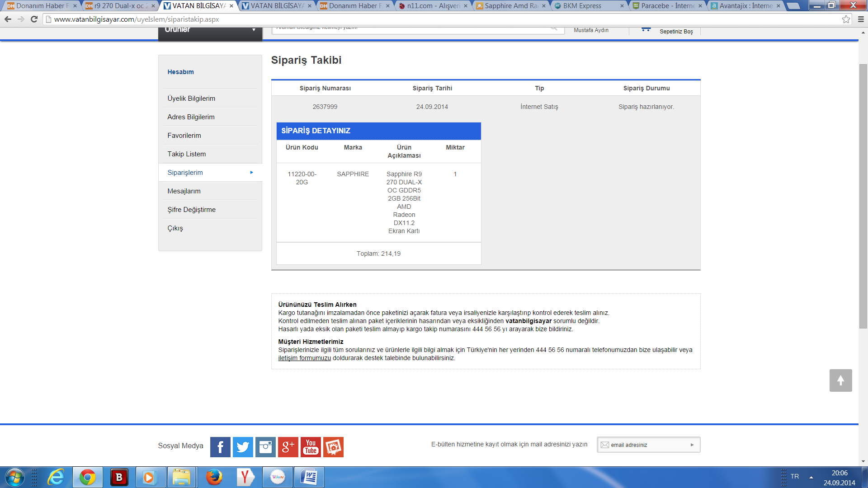Open Mesajlarım in sidebar

point(184,191)
